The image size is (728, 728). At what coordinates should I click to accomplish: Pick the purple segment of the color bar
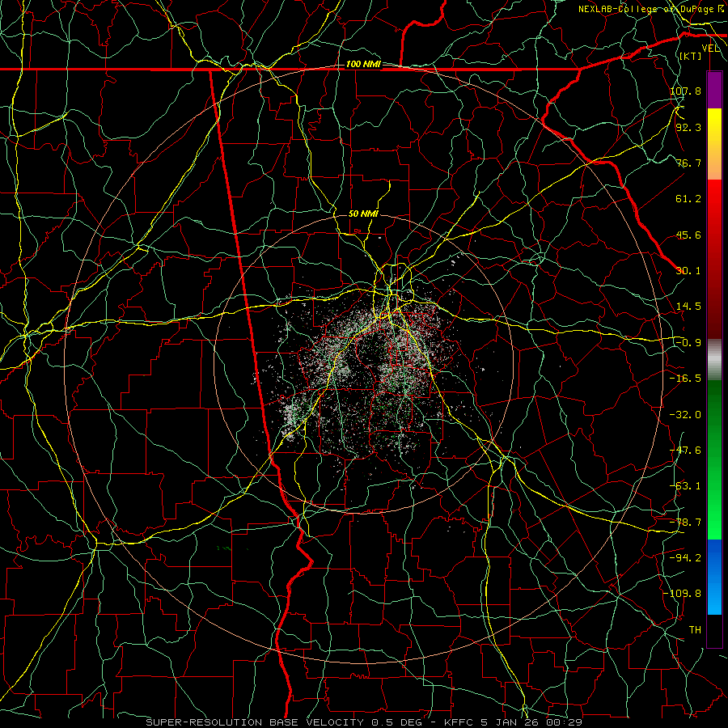(x=714, y=90)
